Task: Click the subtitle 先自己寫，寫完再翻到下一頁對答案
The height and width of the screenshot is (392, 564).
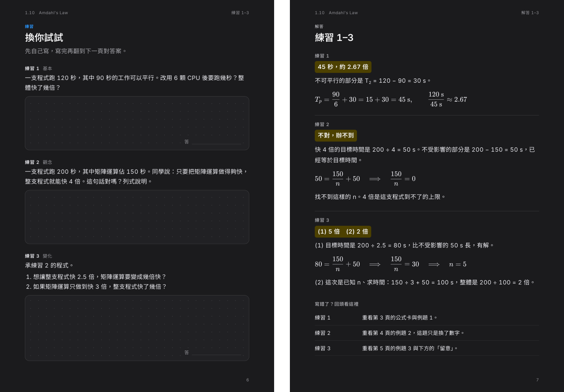Action: click(x=76, y=51)
